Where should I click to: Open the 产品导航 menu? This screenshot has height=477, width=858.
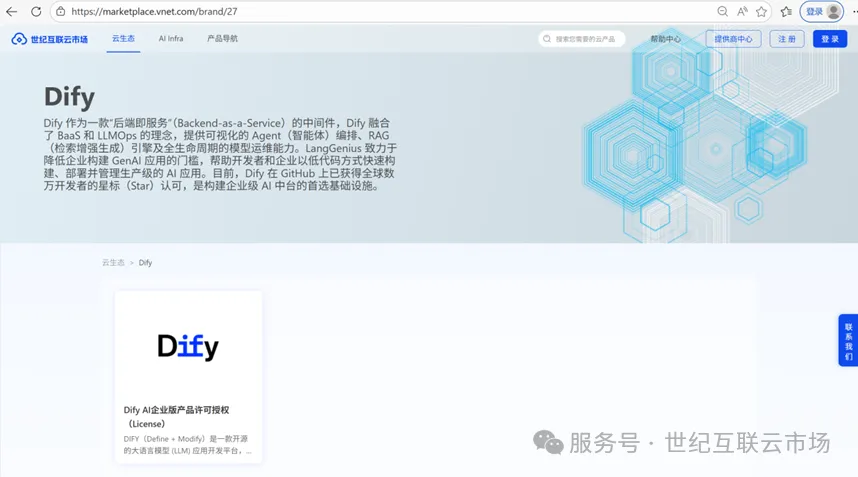[x=222, y=39]
